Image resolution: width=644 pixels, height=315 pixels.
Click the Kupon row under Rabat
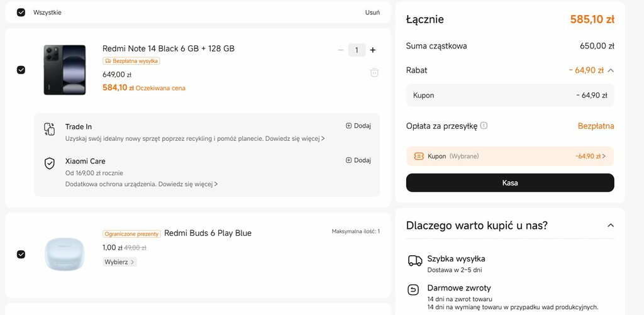click(x=510, y=96)
